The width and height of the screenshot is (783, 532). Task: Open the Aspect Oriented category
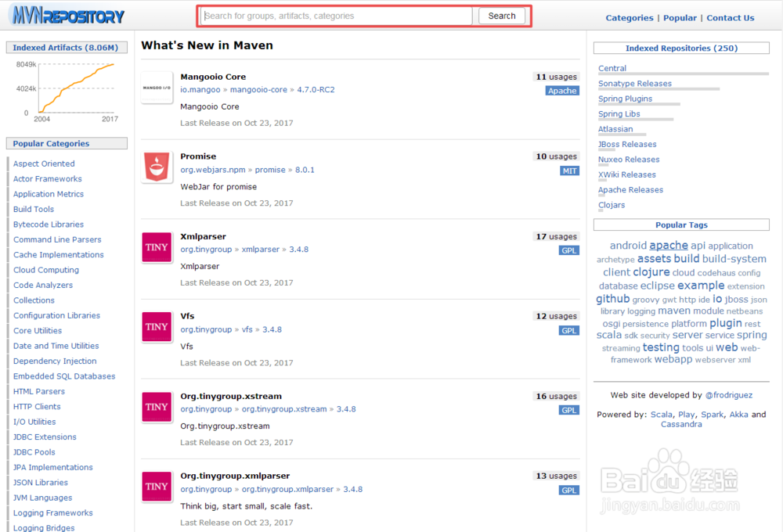pos(44,164)
